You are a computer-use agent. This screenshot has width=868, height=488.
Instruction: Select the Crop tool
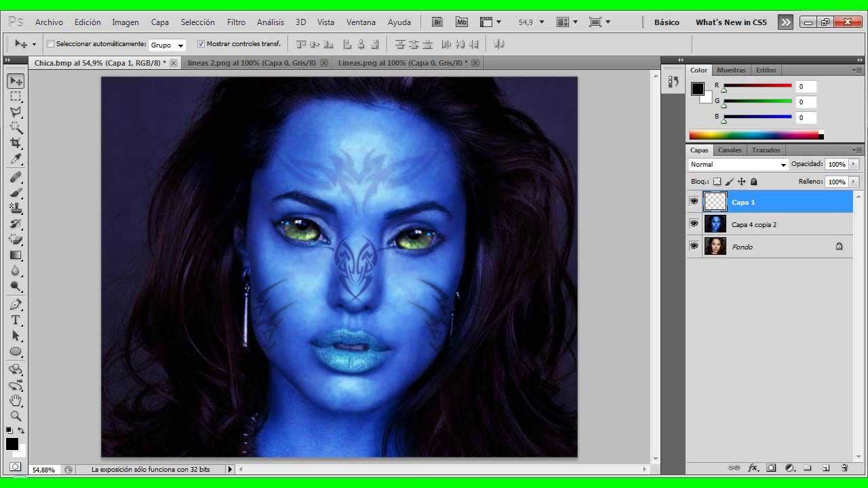click(x=16, y=144)
